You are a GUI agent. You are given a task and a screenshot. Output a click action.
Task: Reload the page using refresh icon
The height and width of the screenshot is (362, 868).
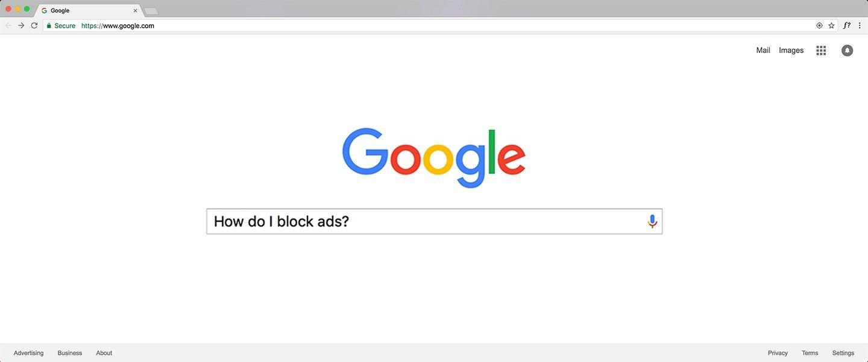pos(34,25)
